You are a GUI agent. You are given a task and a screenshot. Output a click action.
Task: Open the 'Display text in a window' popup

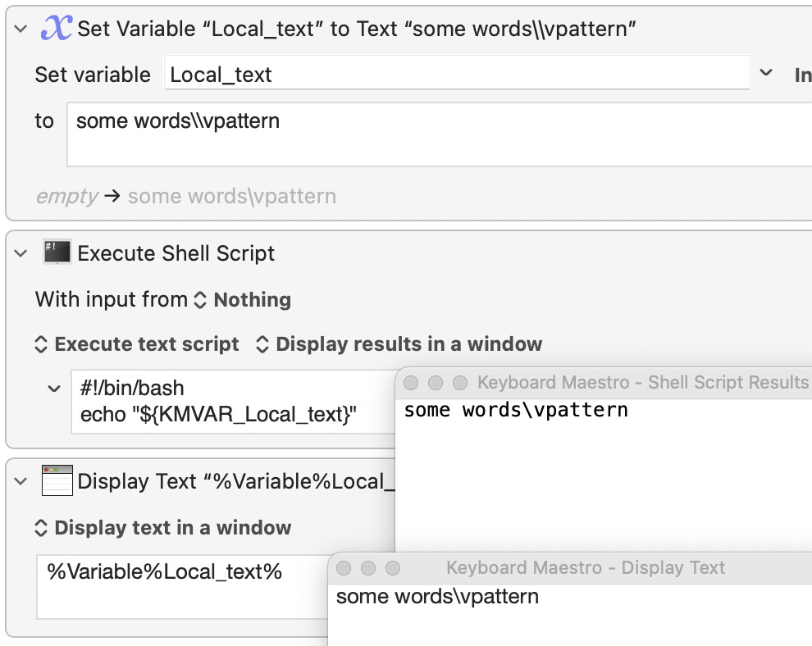(x=162, y=528)
